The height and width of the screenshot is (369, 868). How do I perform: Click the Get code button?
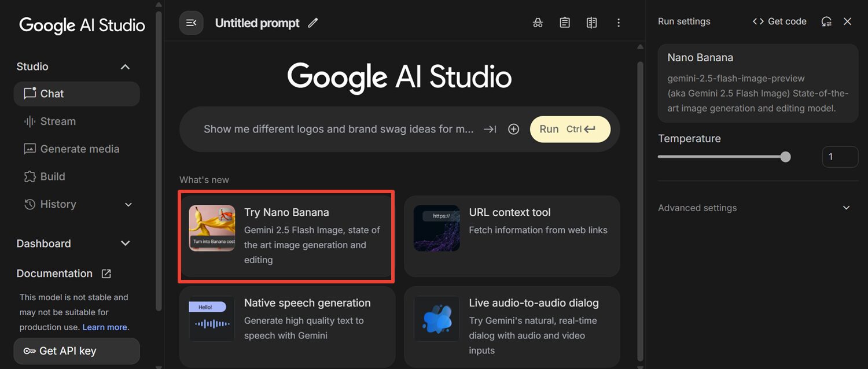pyautogui.click(x=779, y=21)
